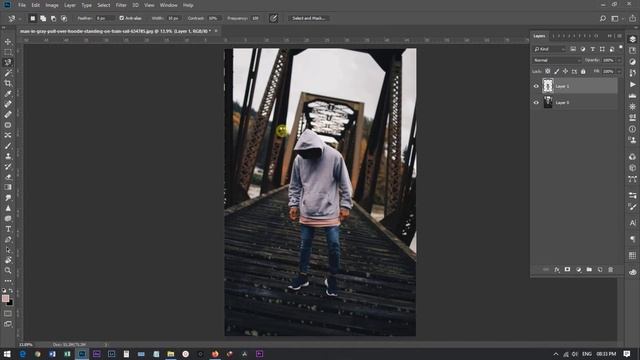
Task: Select the Path Selection tool
Action: [8, 250]
